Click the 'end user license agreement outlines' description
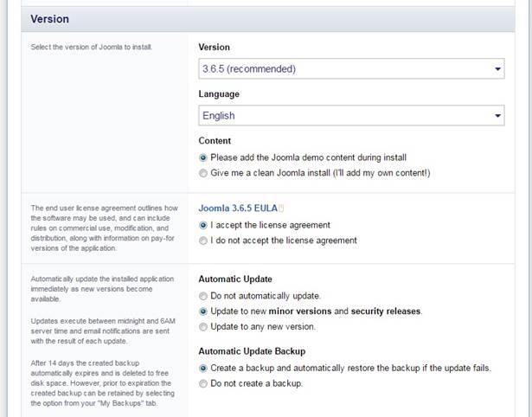532x417 pixels. (x=104, y=228)
